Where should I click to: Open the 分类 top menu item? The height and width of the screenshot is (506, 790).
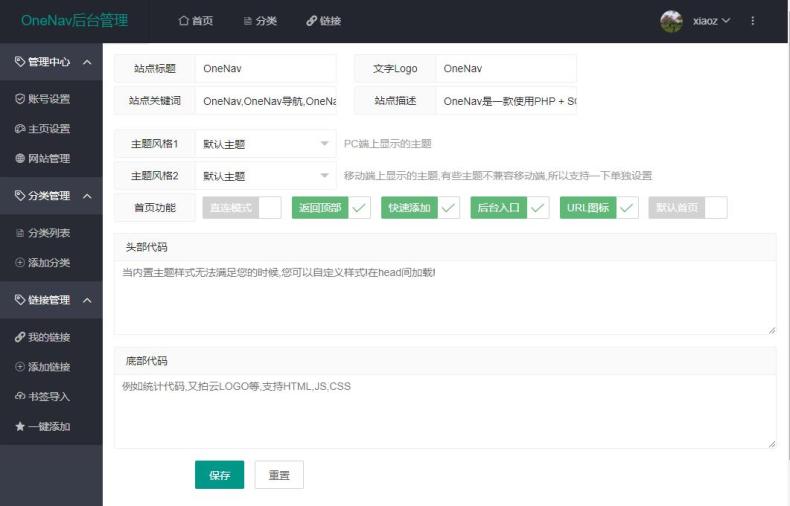(x=260, y=21)
